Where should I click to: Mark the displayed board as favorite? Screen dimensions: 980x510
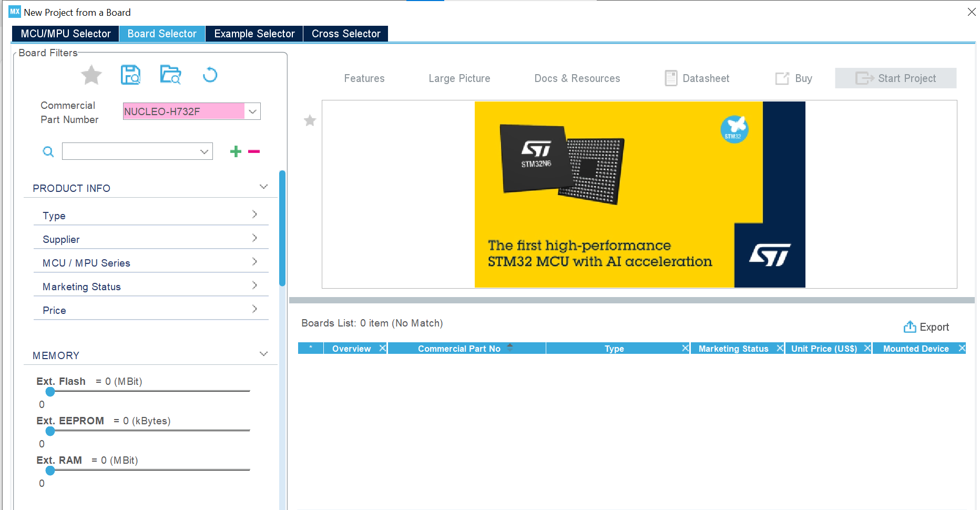tap(309, 120)
